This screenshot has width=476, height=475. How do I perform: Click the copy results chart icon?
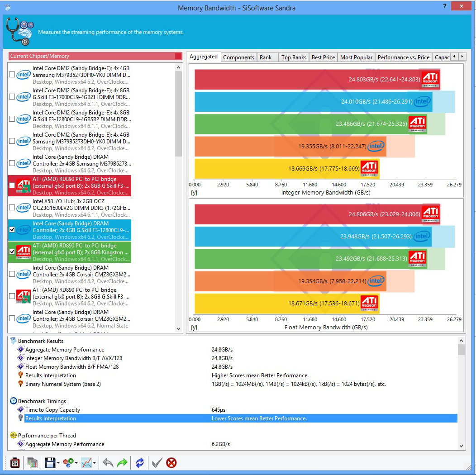pyautogui.click(x=33, y=463)
